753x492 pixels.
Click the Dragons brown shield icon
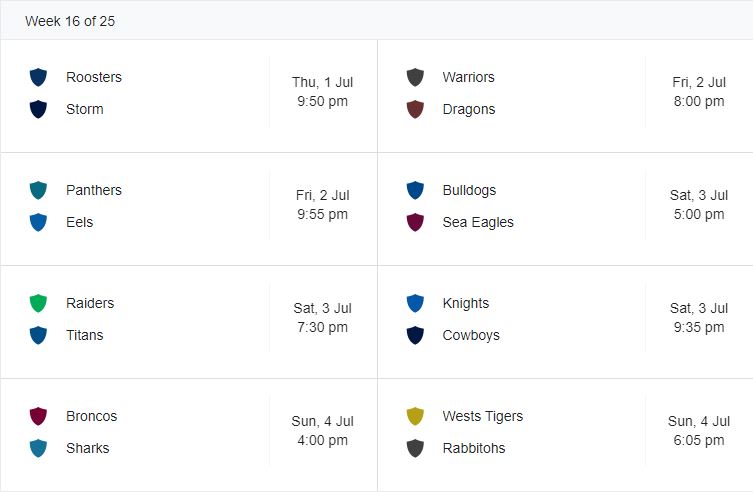[415, 109]
